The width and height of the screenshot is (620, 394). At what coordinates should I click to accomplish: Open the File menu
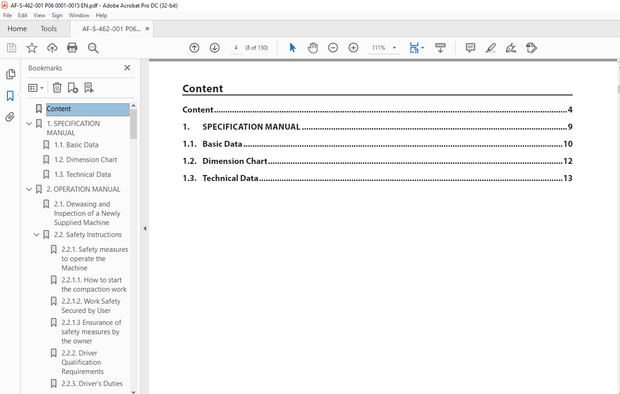[8, 15]
